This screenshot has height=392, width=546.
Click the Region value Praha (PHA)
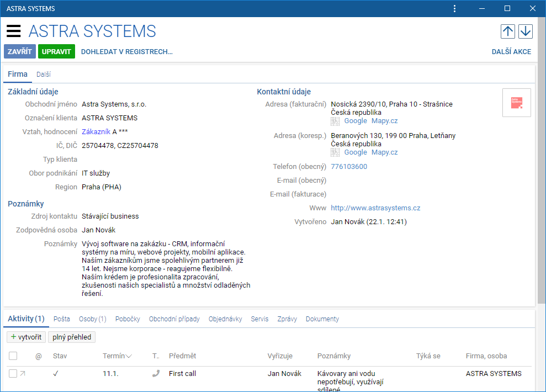click(102, 187)
